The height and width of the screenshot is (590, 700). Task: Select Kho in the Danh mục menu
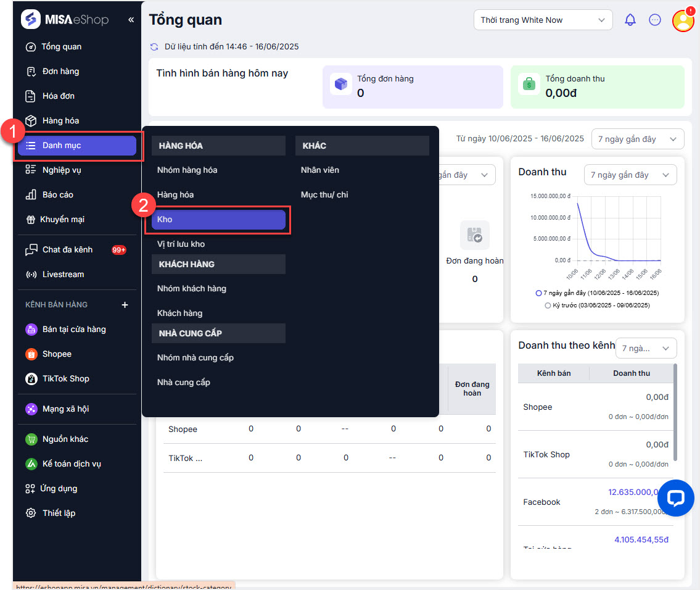coord(218,220)
